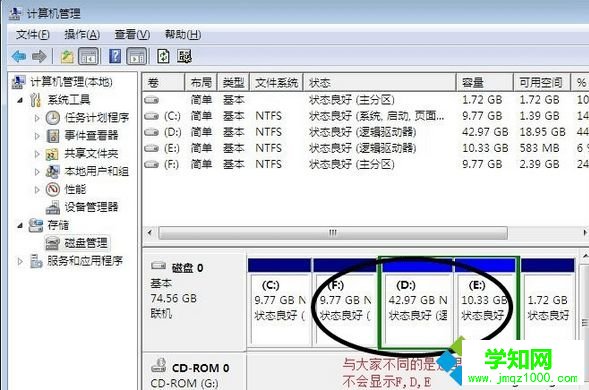Screen dimensions: 589x390
Task: Click the 系统工具 tools icon
Action: (x=36, y=100)
